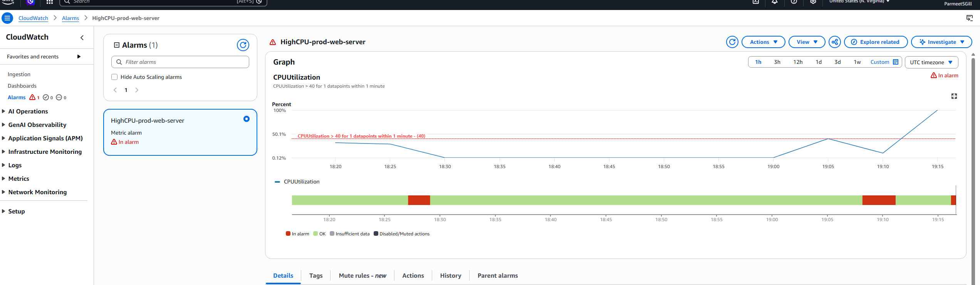
Task: Go to previous alarms page
Action: point(115,90)
